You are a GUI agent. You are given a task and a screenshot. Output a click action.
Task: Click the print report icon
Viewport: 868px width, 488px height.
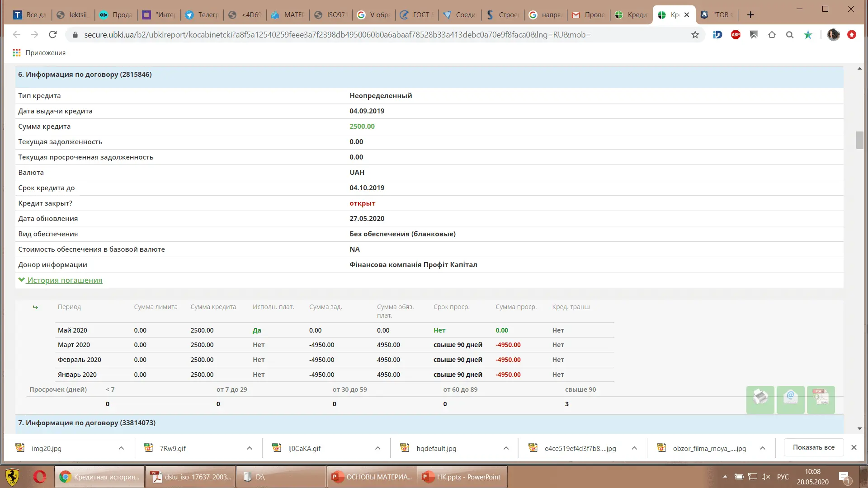click(760, 399)
